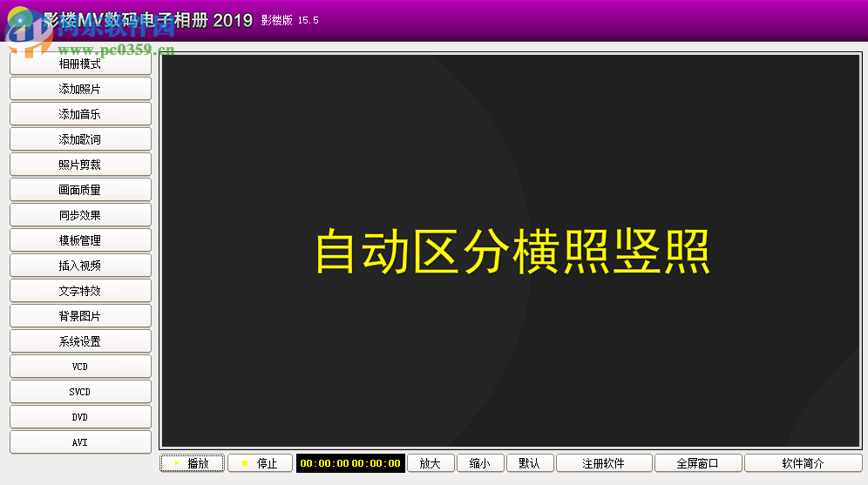
Task: Open 相册模式 album mode
Action: (80, 64)
